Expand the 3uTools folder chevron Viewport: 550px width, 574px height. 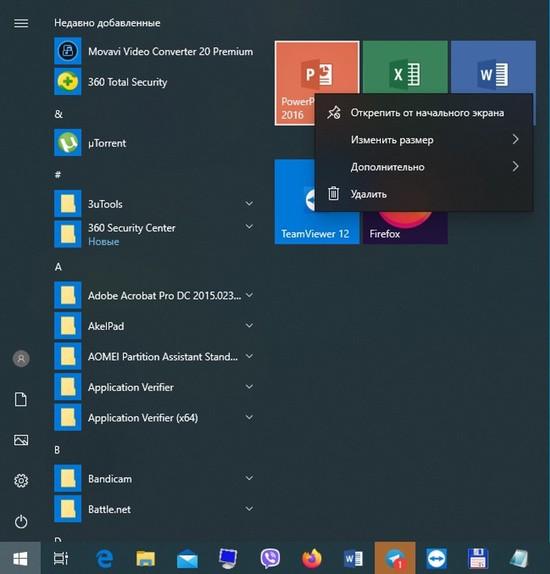pyautogui.click(x=249, y=204)
